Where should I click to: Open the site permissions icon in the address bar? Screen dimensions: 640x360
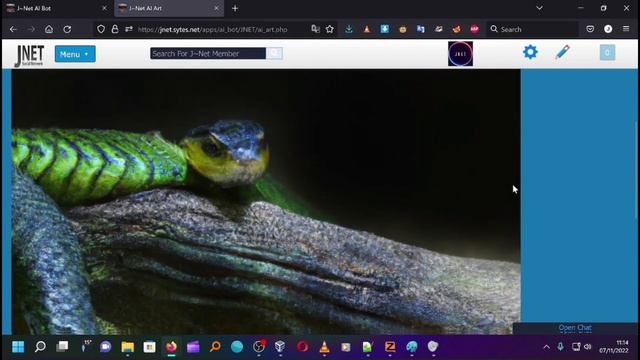click(x=129, y=29)
